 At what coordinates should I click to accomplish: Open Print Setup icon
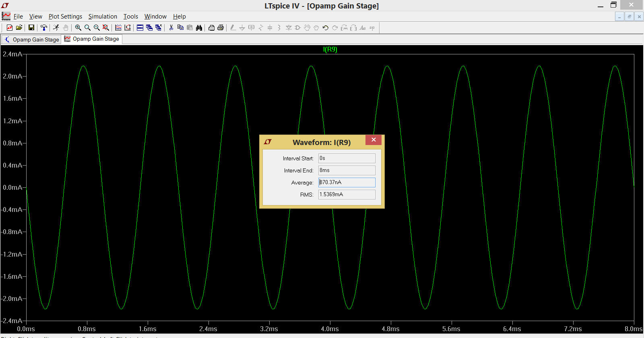click(211, 27)
